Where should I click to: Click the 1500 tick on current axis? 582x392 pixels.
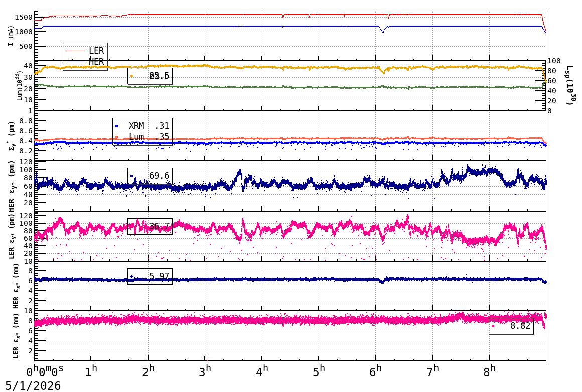click(24, 17)
